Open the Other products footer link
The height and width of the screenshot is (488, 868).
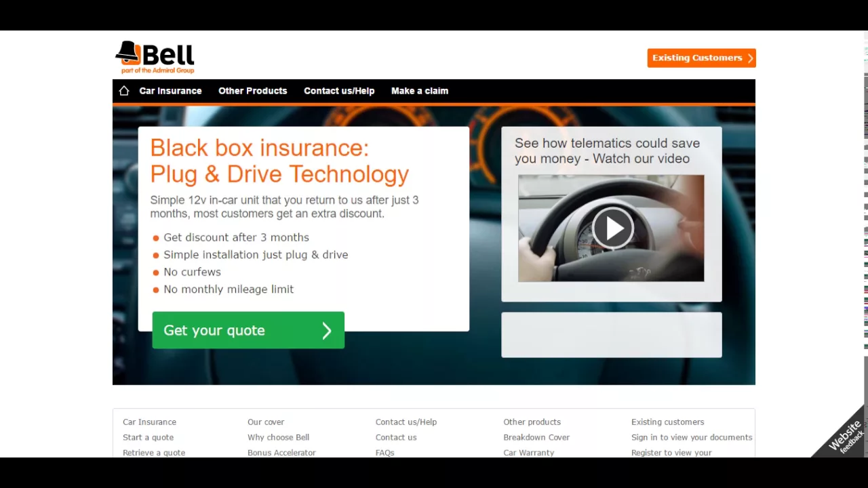(x=532, y=422)
